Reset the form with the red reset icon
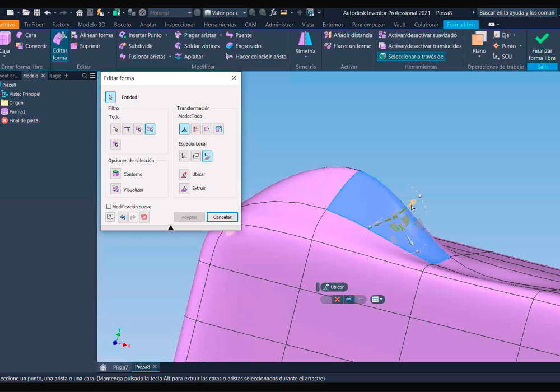The height and width of the screenshot is (392, 560). [x=144, y=217]
